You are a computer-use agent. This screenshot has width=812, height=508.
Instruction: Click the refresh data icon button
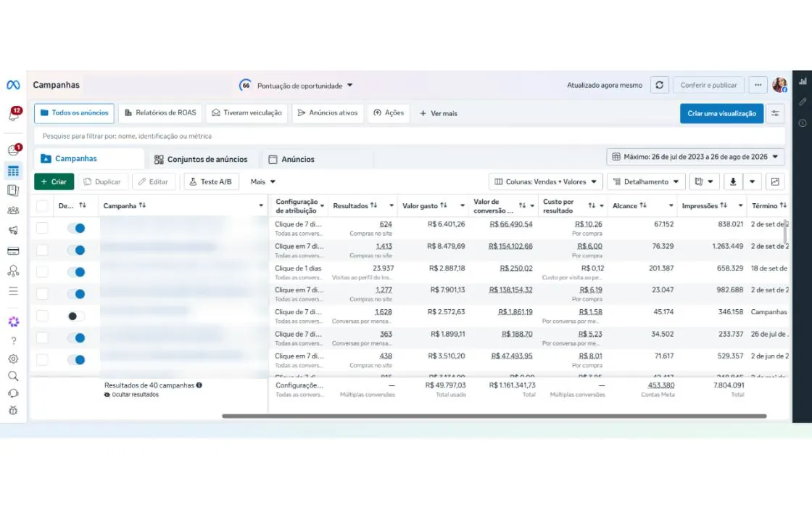[659, 85]
